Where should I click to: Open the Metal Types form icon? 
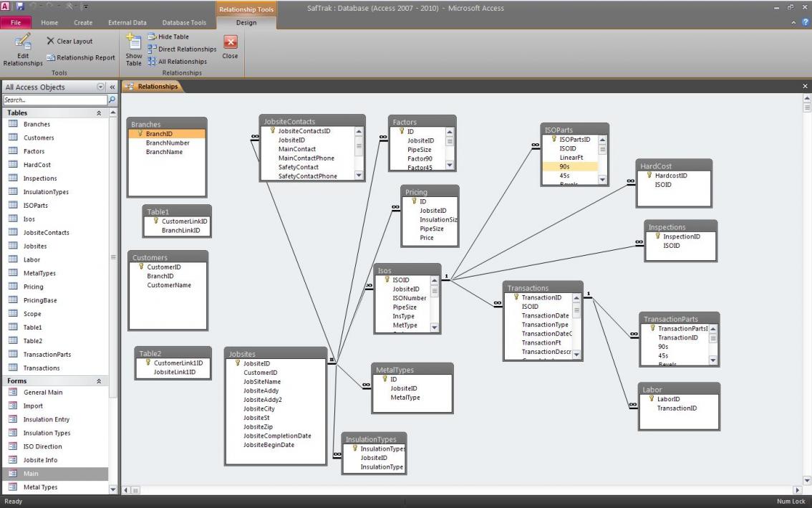pyautogui.click(x=13, y=487)
